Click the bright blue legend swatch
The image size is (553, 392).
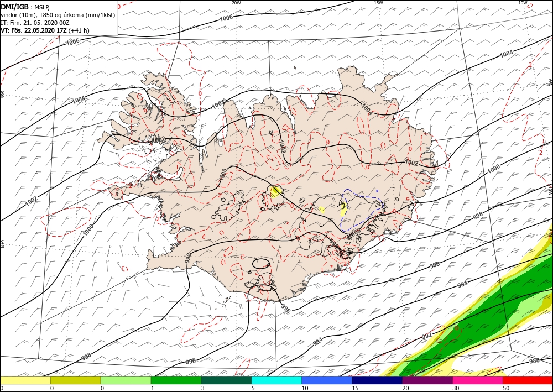(x=327, y=380)
